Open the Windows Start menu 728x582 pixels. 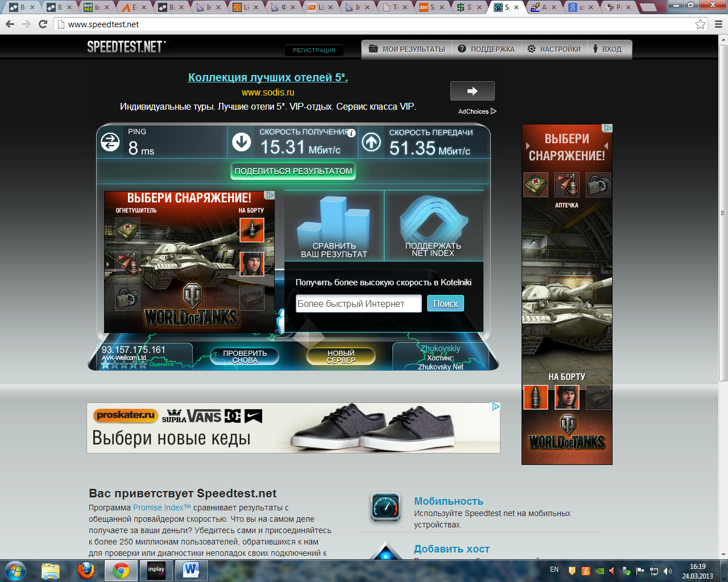[15, 570]
